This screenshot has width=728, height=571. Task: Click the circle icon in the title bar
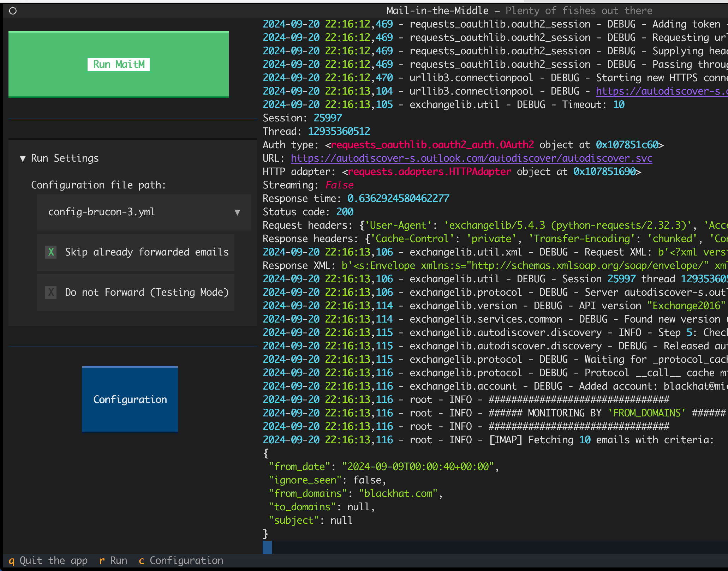(13, 11)
